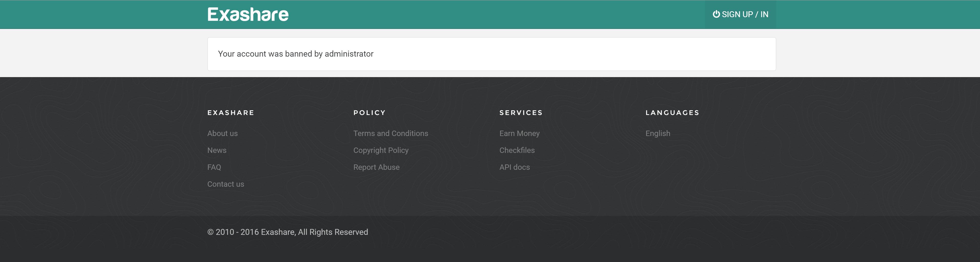Viewport: 980px width, 262px height.
Task: Click the EXASHARE footer heading
Action: coord(231,112)
